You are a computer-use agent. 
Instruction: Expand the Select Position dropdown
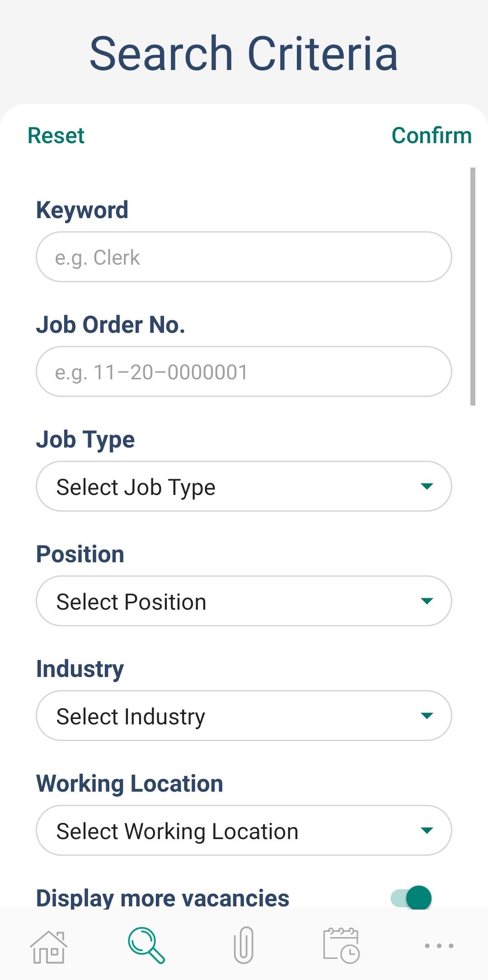coord(226,601)
